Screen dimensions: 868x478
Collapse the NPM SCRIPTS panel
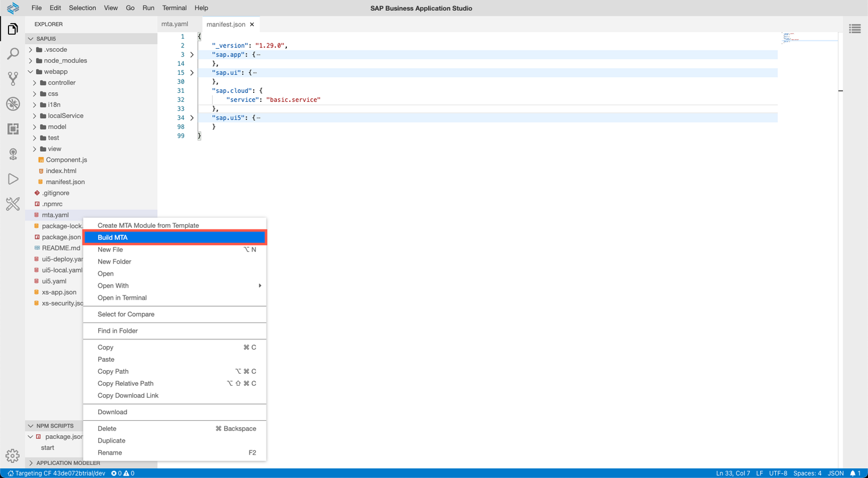tap(31, 426)
